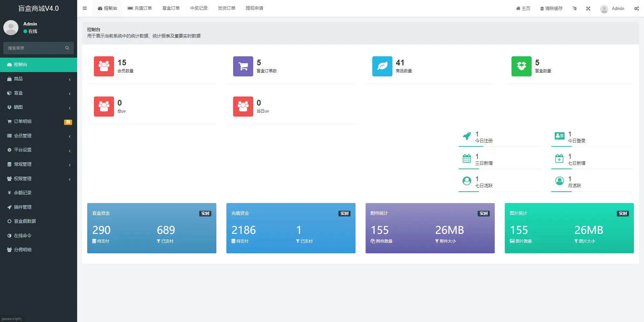Open the language switcher icon
The image size is (644, 322).
tap(574, 9)
